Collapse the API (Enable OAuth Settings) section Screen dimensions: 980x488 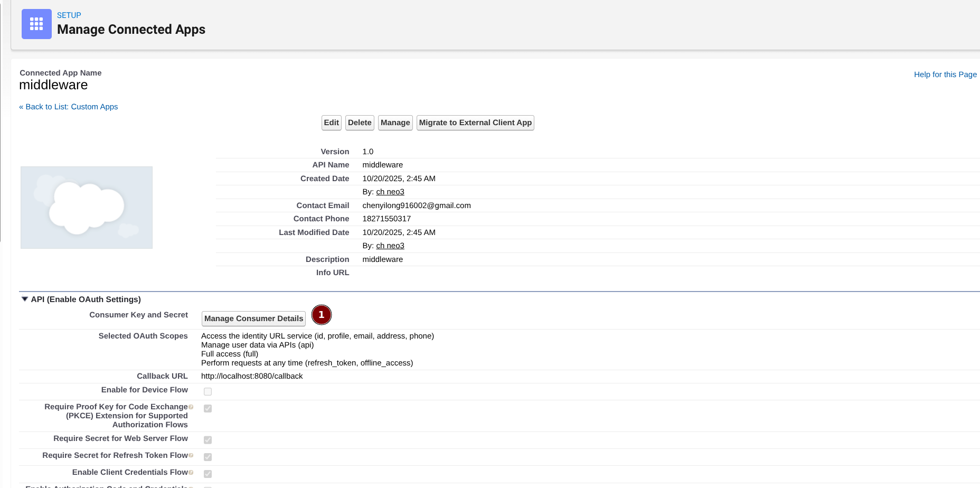25,299
